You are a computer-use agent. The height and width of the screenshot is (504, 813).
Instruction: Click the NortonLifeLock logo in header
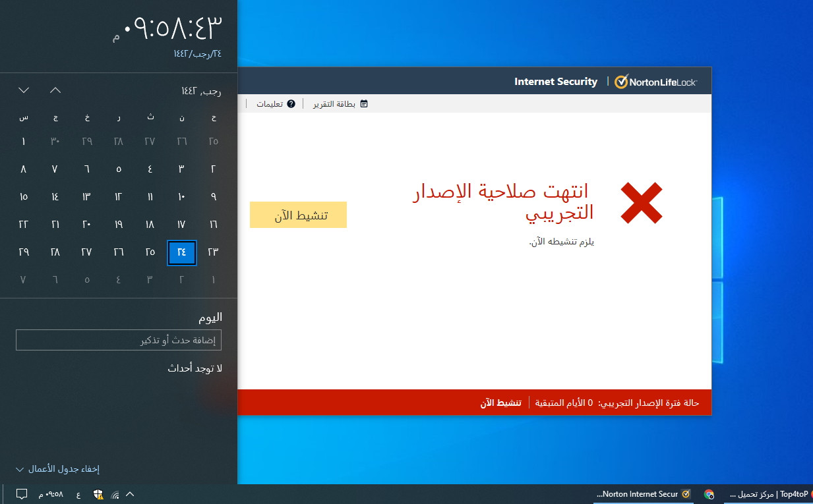655,82
